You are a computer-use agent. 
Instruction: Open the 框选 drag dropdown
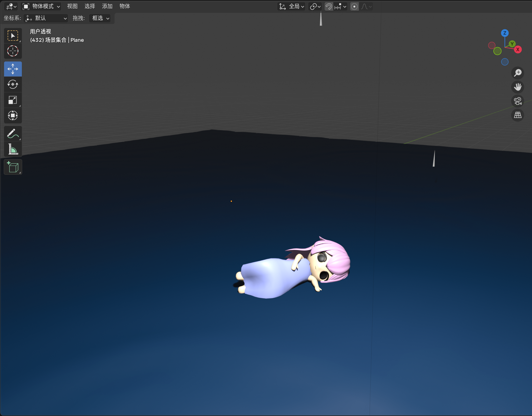point(100,18)
